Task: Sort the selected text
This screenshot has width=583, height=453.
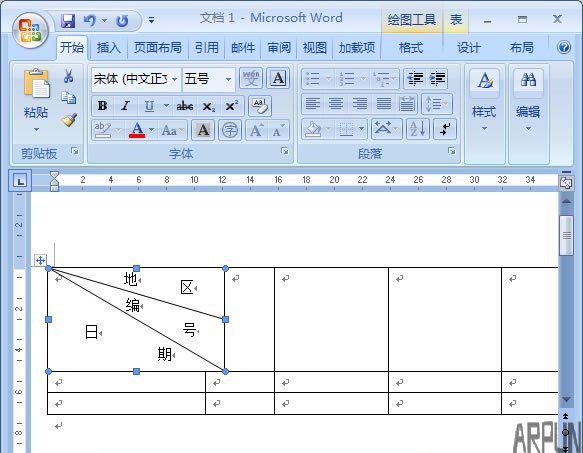Action: point(418,129)
